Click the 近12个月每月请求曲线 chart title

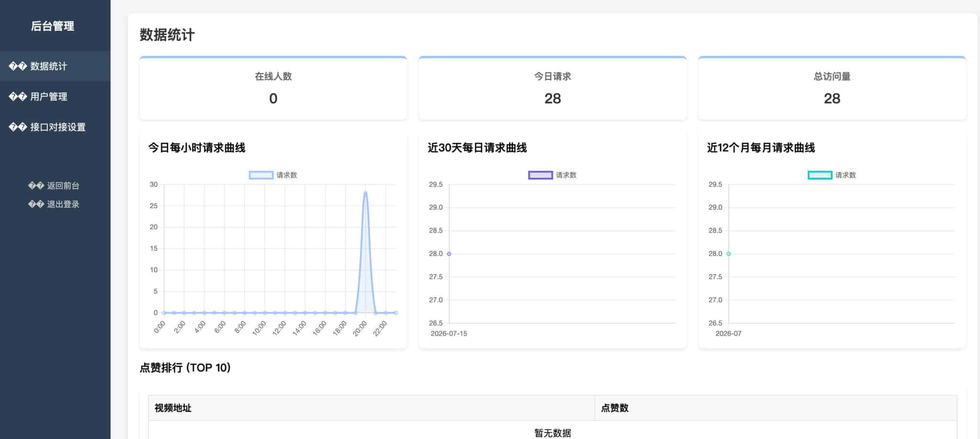[761, 148]
